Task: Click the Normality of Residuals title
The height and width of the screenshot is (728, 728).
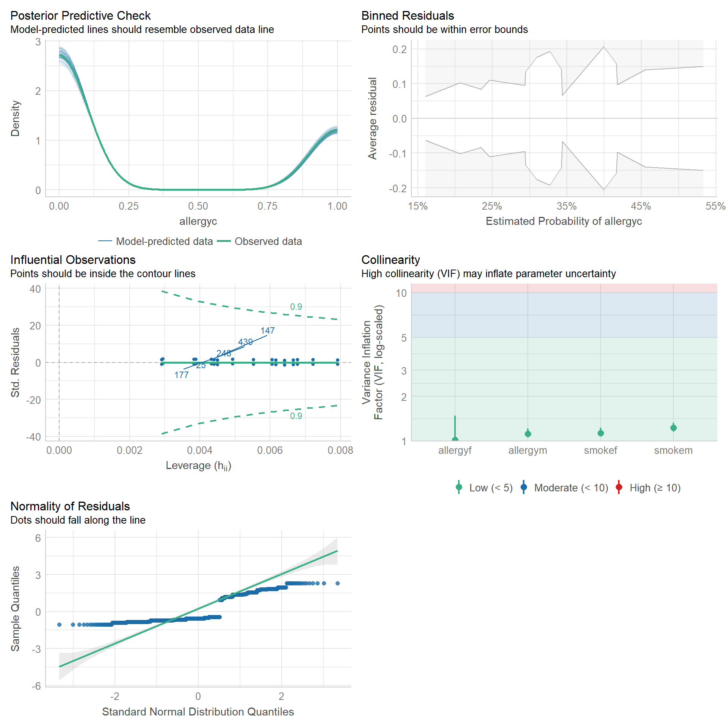Action: click(x=70, y=506)
